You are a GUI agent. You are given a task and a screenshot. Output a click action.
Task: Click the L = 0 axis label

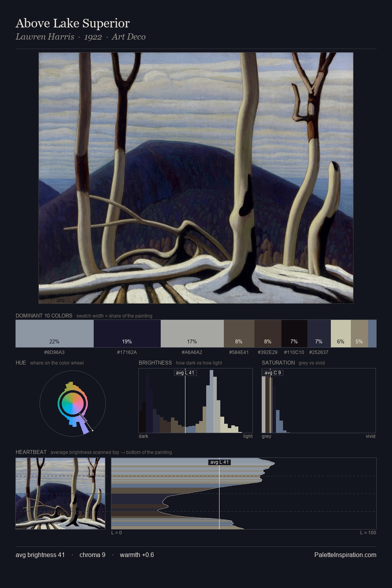116,533
